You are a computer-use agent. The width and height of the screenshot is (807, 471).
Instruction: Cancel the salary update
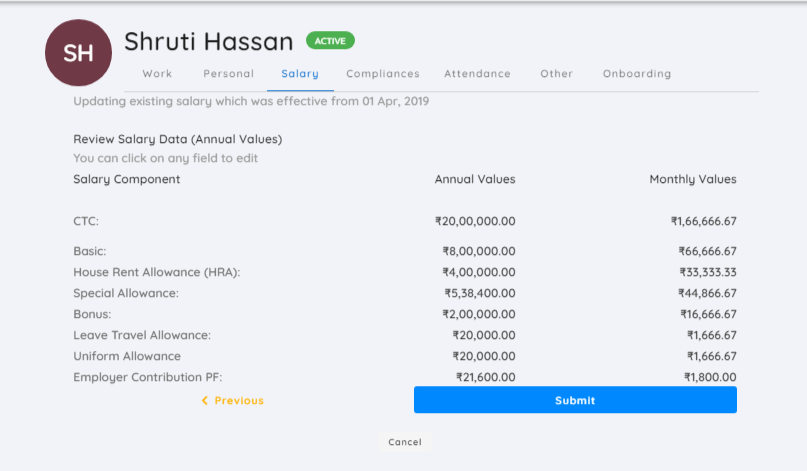pos(405,442)
